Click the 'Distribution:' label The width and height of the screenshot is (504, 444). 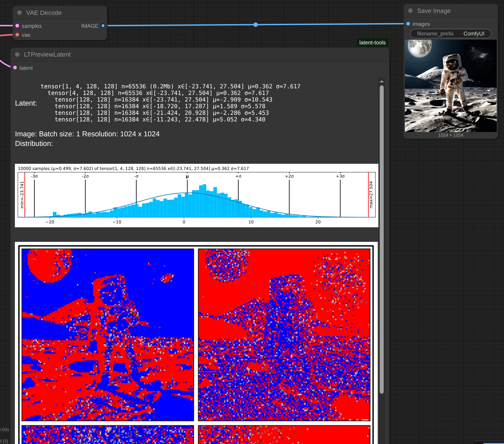tap(34, 144)
